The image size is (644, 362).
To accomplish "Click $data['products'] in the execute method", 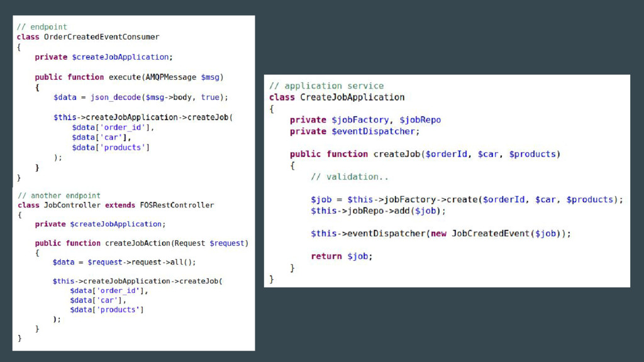I will pos(111,147).
